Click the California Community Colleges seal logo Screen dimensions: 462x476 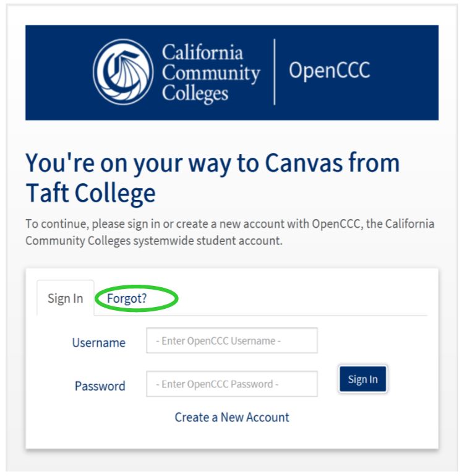click(123, 72)
